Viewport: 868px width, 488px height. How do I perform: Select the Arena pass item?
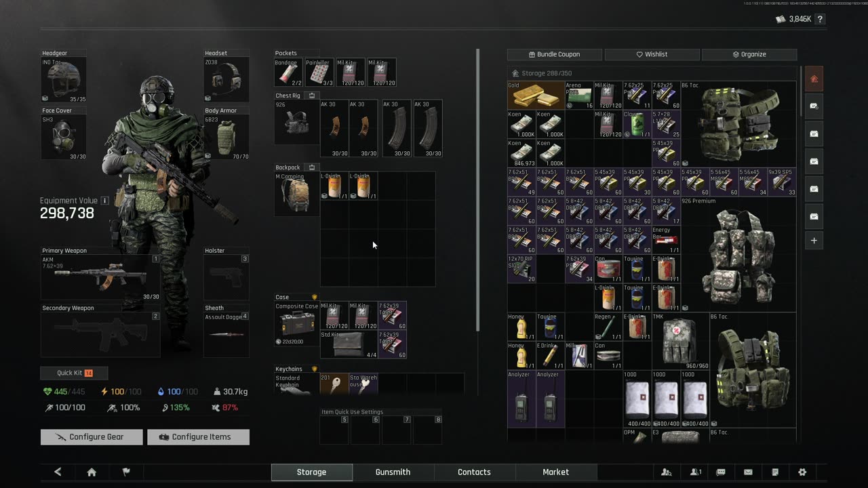[x=579, y=96]
